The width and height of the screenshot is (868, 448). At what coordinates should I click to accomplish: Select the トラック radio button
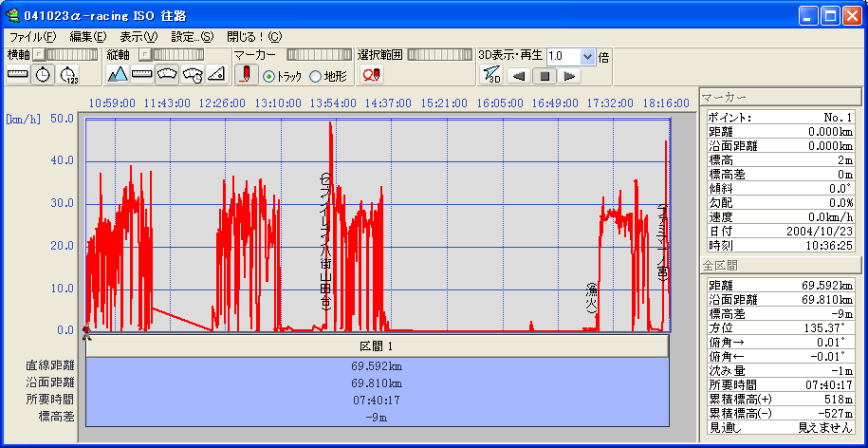pyautogui.click(x=268, y=76)
